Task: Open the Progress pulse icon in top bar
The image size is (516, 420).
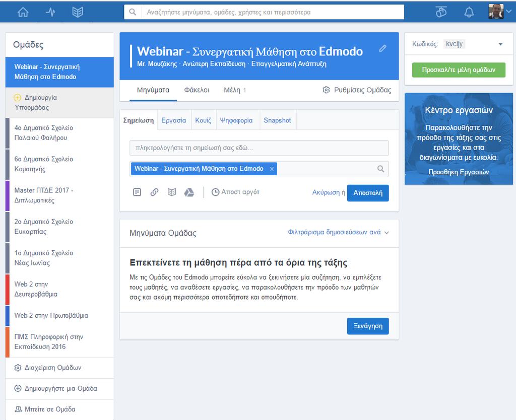Action: click(50, 12)
